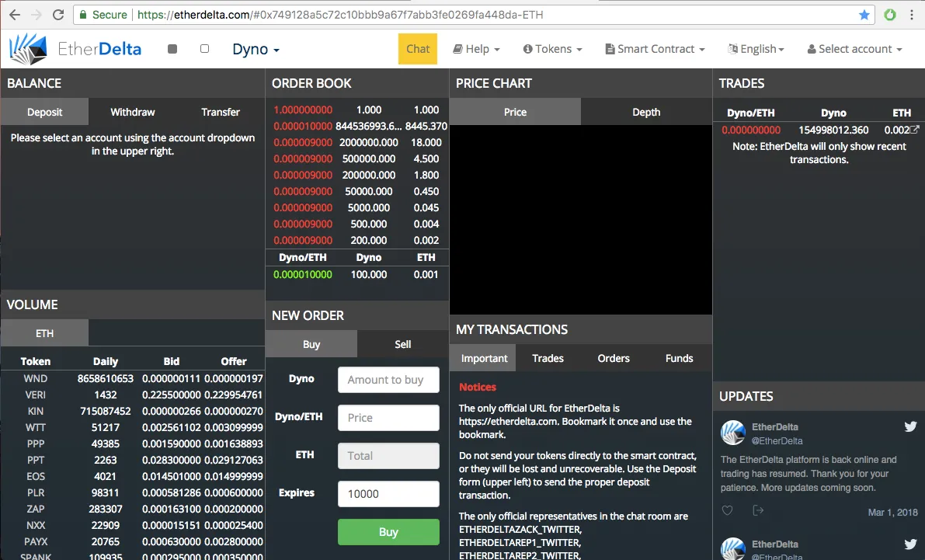Click the green Buy button

pyautogui.click(x=389, y=532)
